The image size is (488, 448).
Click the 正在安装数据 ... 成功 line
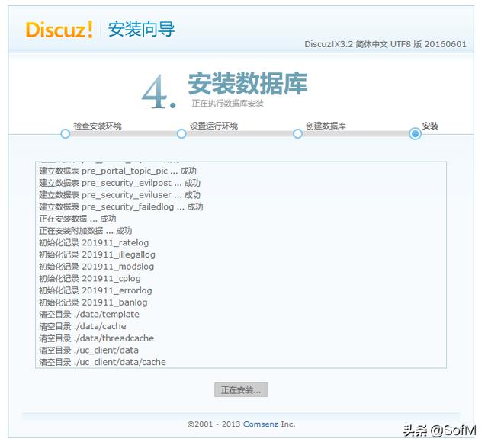[78, 219]
